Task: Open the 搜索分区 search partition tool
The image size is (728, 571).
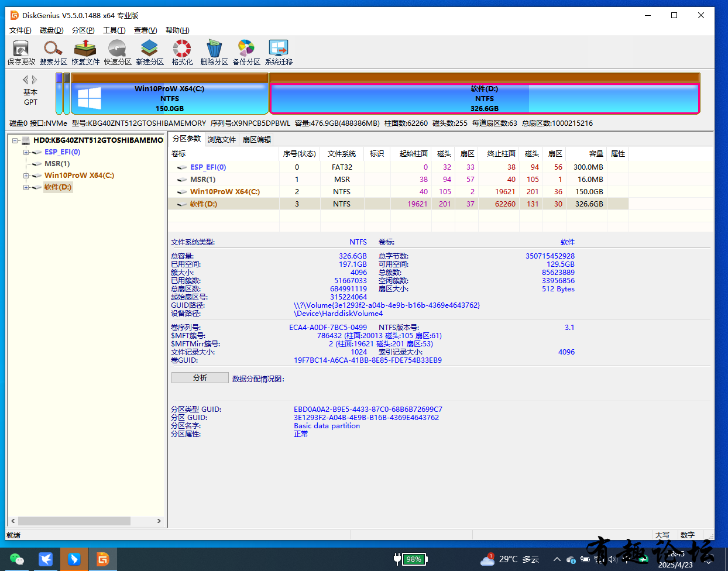Action: [x=53, y=52]
